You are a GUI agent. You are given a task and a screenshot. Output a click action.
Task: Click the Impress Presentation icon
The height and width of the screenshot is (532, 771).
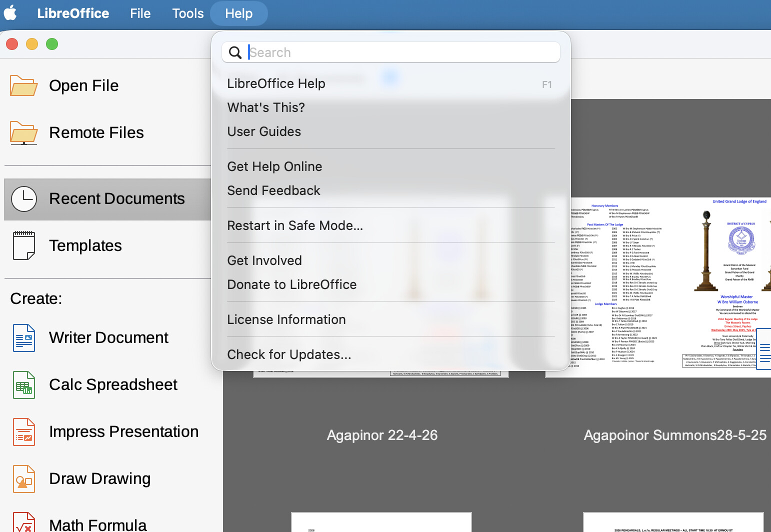(23, 431)
